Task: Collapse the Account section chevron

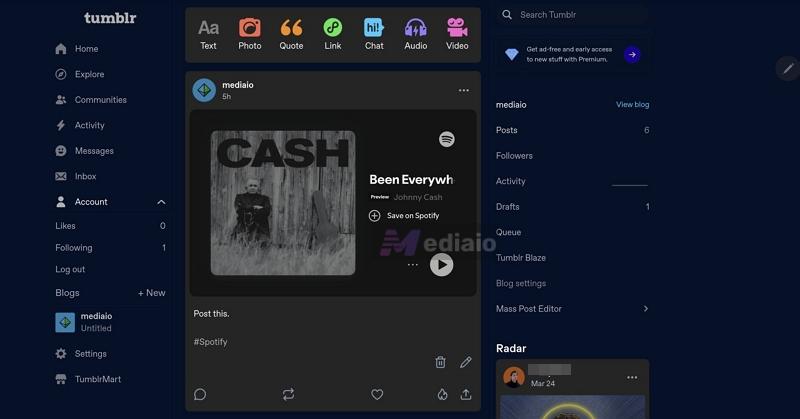Action: [x=161, y=202]
